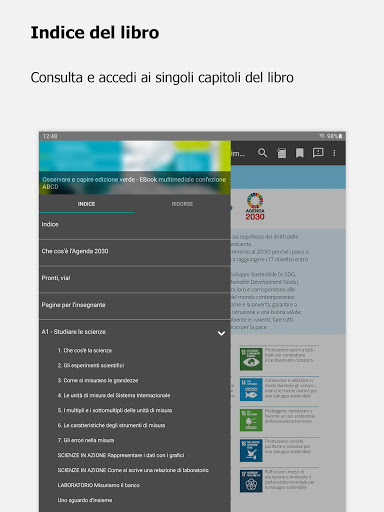This screenshot has height=512, width=384.
Task: Switch to the RISORSE tab
Action: click(x=182, y=204)
